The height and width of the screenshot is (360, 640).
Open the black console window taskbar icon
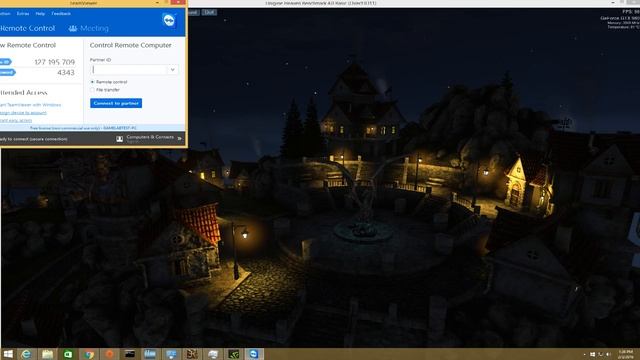tap(130, 354)
